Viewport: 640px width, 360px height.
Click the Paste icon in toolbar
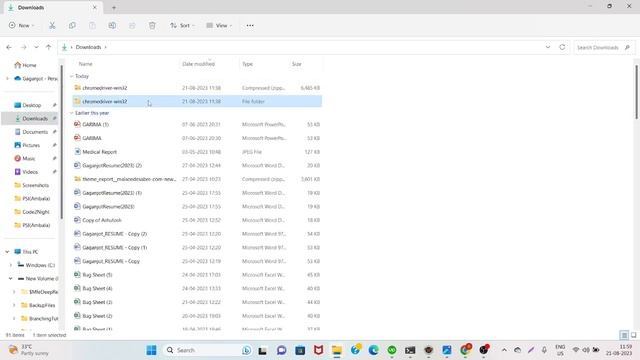pyautogui.click(x=92, y=25)
